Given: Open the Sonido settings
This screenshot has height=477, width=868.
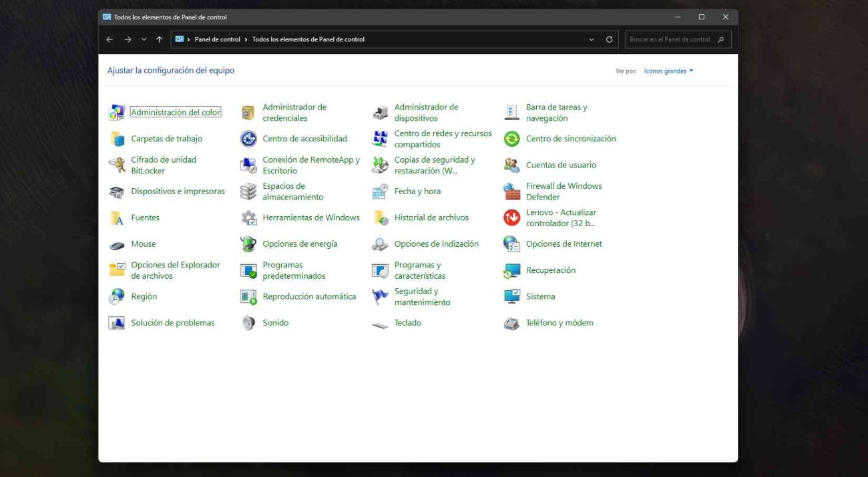Looking at the screenshot, I should pos(276,322).
